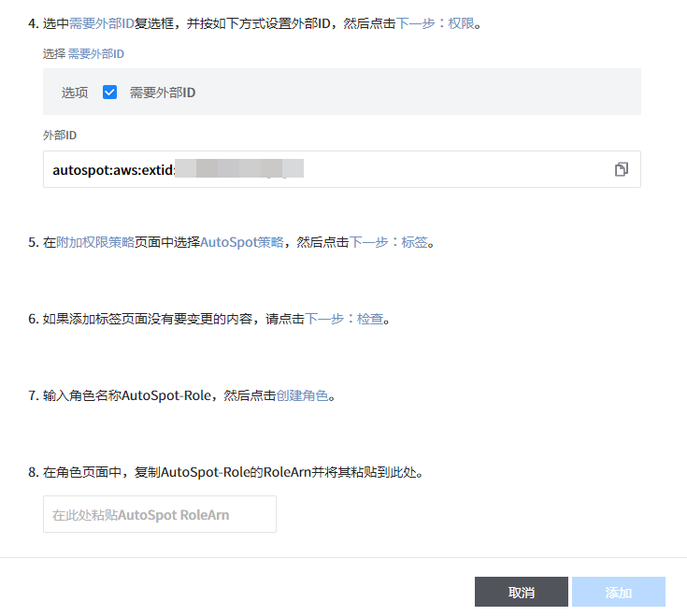Screen dimensions: 687x616
Task: Click blue 需要外部ID text in the 选择 heading
Action: 96,54
